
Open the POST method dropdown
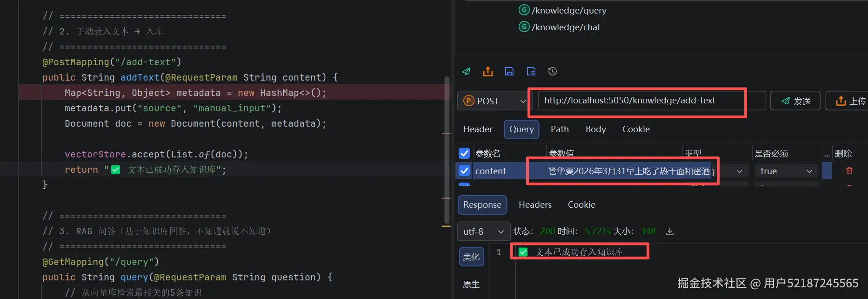(x=495, y=101)
